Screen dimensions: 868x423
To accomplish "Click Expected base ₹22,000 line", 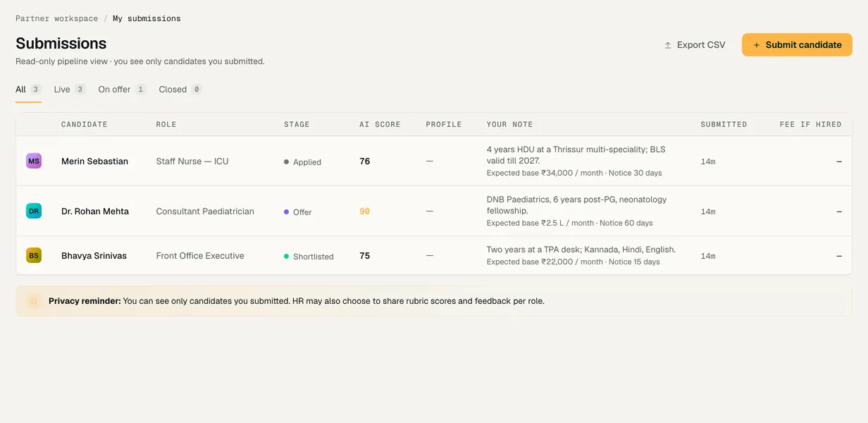I will [x=573, y=262].
